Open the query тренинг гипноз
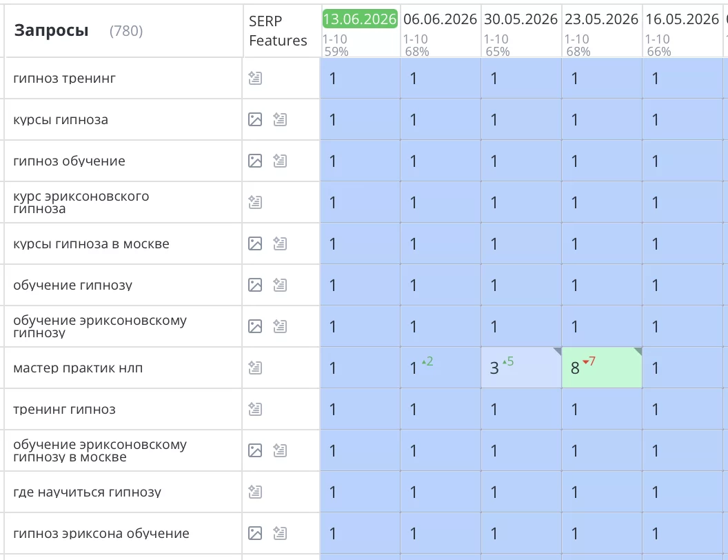This screenshot has height=560, width=728. point(64,410)
